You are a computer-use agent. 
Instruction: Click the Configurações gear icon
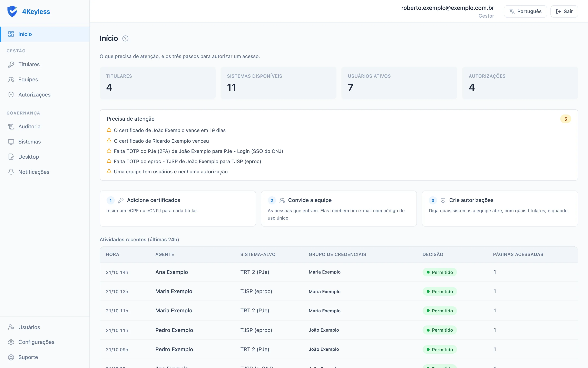click(x=11, y=342)
